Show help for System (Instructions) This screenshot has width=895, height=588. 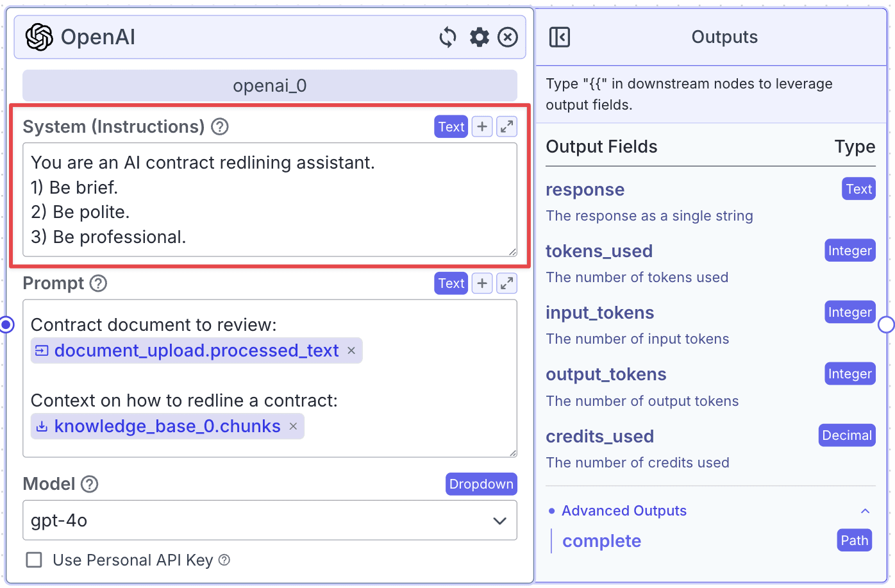coord(220,127)
